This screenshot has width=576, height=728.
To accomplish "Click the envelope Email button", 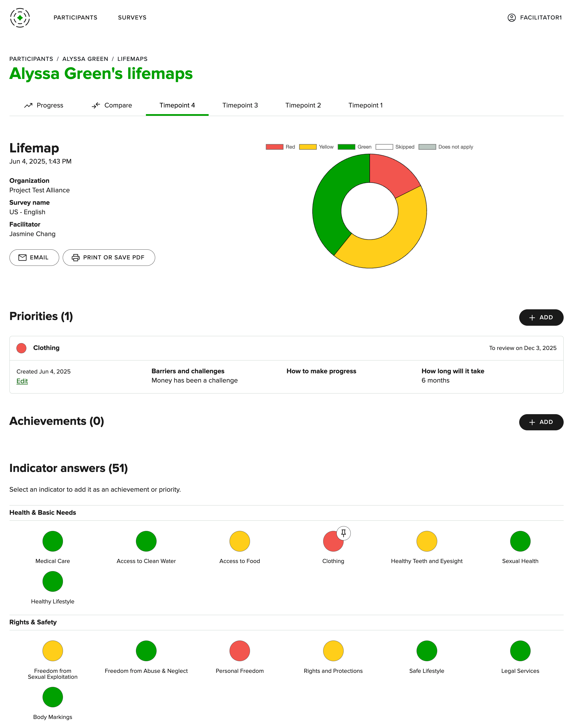I will pyautogui.click(x=34, y=257).
